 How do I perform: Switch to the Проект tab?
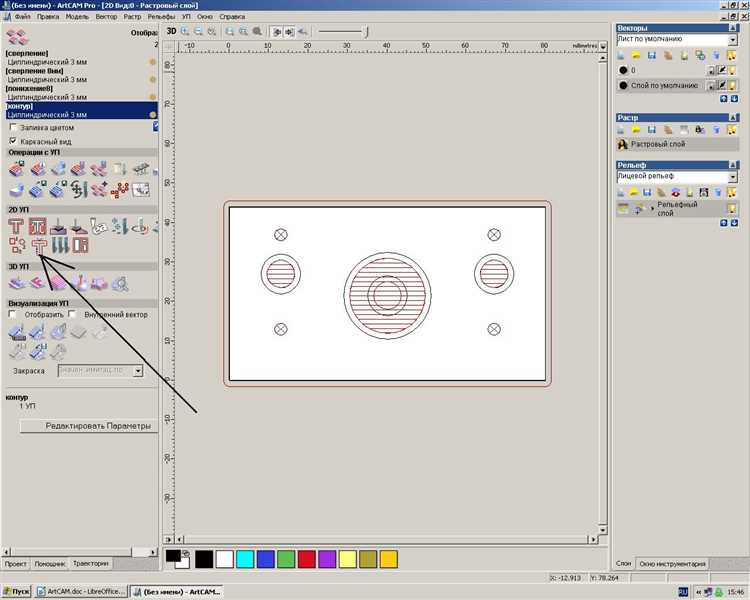[x=16, y=564]
